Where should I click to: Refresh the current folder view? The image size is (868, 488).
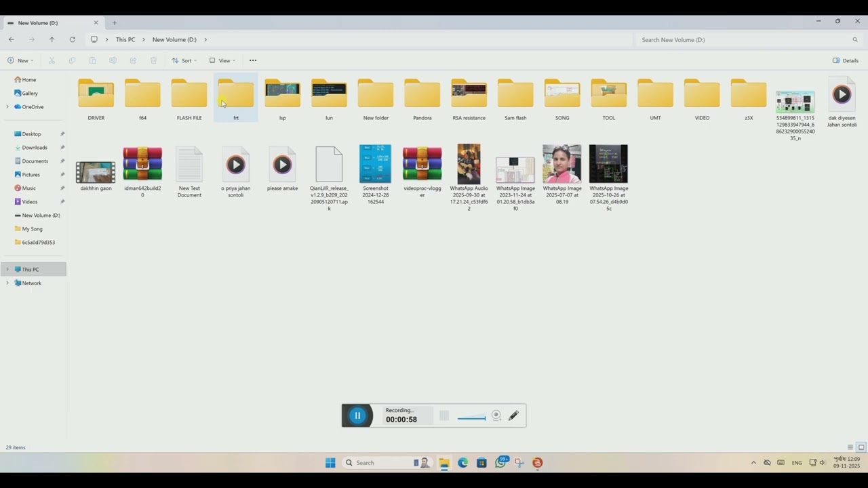coord(72,39)
